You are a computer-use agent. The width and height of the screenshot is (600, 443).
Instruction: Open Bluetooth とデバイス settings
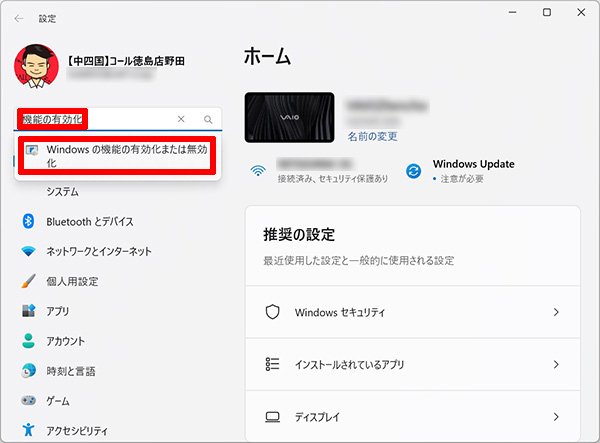click(x=90, y=222)
